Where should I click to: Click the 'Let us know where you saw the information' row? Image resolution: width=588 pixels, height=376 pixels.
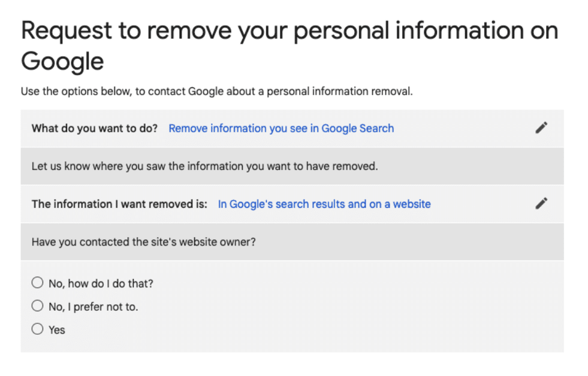click(x=292, y=166)
